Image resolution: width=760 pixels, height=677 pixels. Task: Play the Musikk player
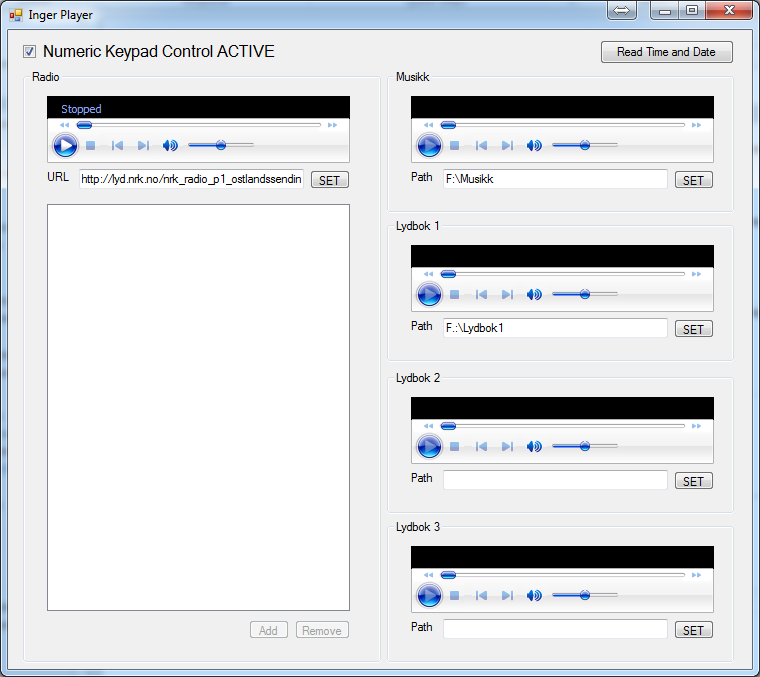pos(429,145)
